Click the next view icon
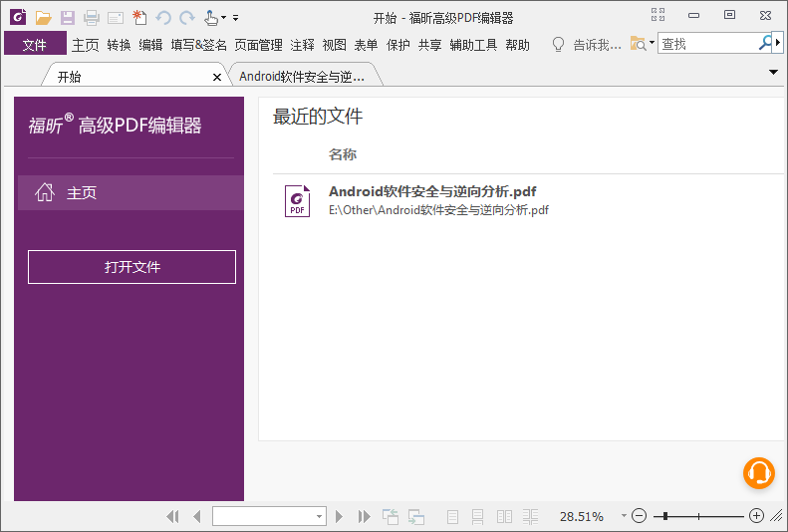 [416, 516]
